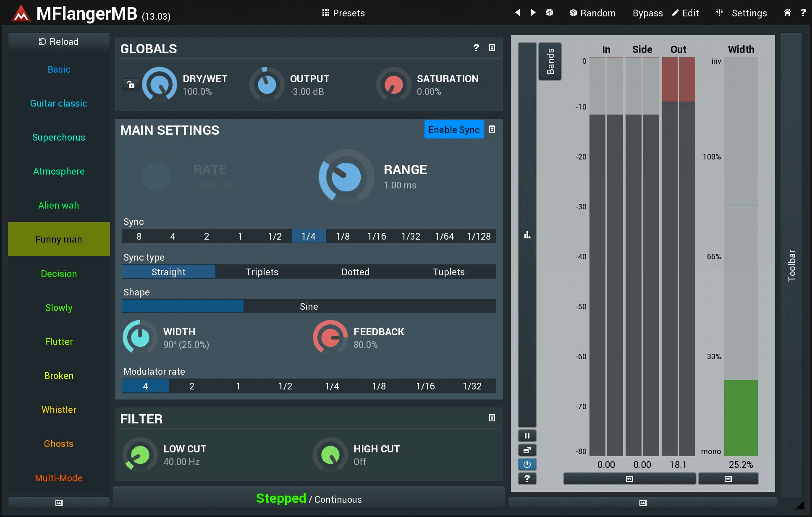Open the Globals help question mark

pos(476,48)
